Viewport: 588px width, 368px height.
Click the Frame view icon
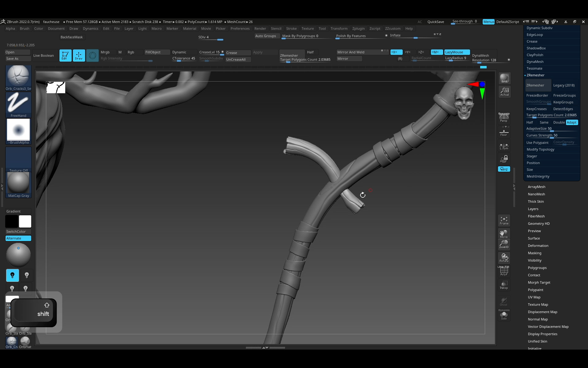tap(504, 220)
